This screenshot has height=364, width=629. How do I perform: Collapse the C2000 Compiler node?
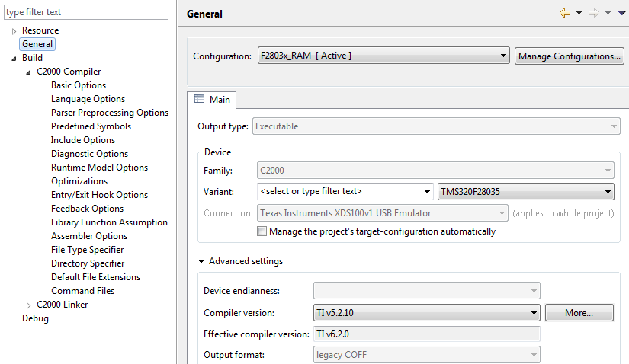coord(29,72)
